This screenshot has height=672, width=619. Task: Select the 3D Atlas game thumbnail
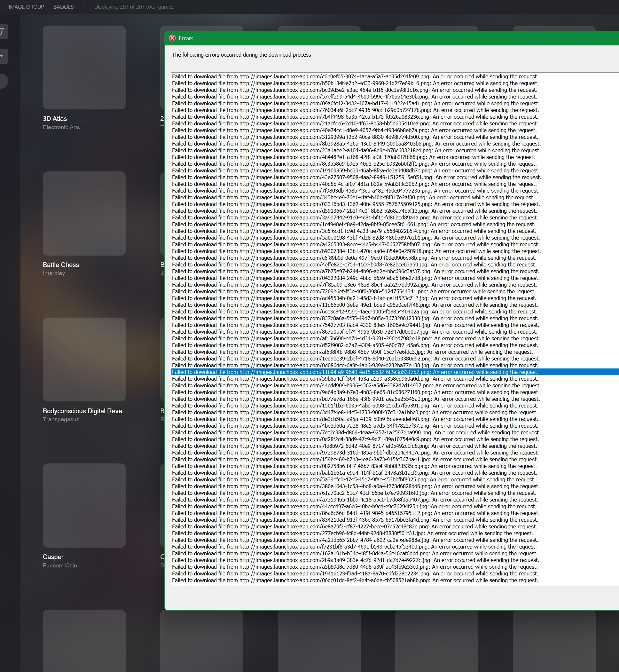click(84, 67)
